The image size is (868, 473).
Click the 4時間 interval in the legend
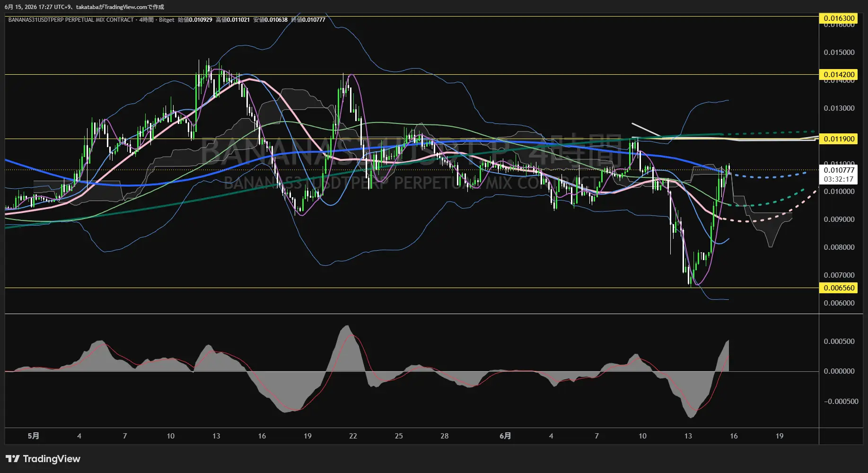[x=147, y=20]
